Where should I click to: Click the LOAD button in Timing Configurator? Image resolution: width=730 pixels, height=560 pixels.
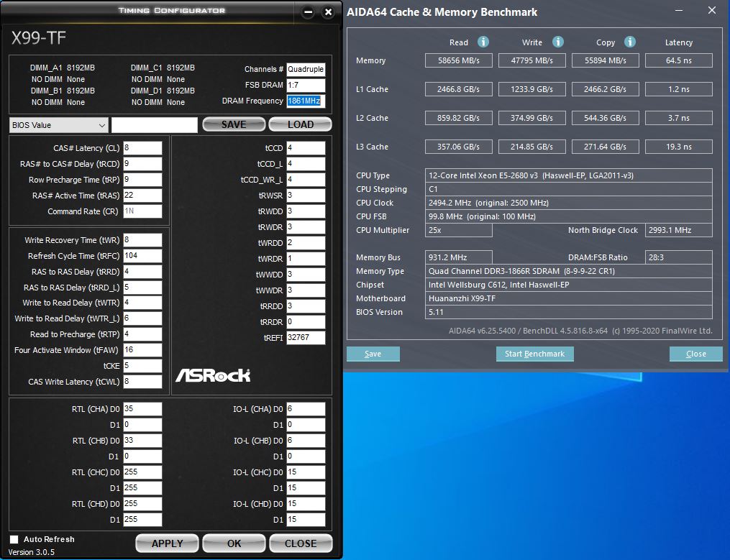pos(301,125)
